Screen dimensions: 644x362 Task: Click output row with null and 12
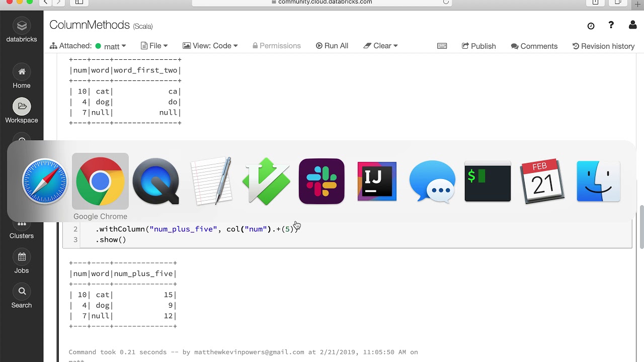click(123, 316)
